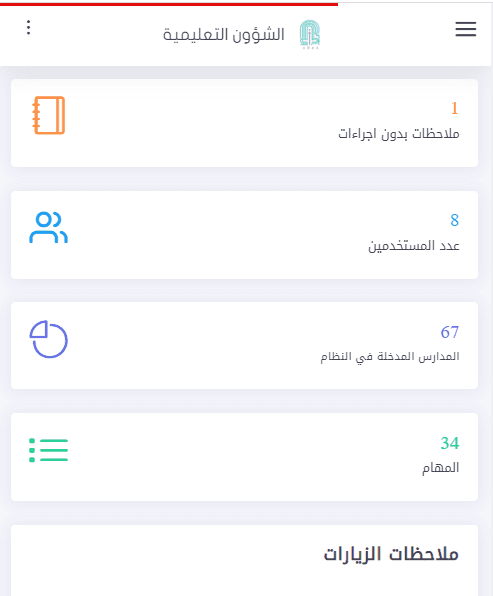493x596 pixels.
Task: Click the number 67 schools counter
Action: (x=450, y=332)
